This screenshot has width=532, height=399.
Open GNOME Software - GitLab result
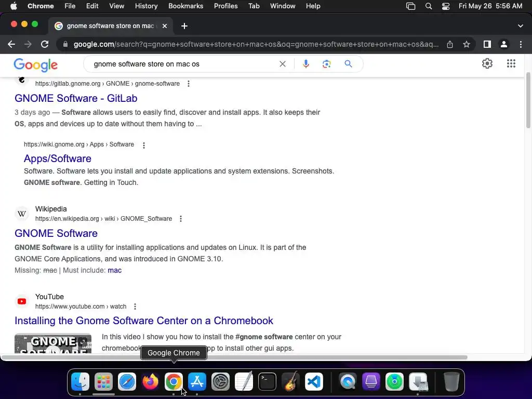click(76, 98)
